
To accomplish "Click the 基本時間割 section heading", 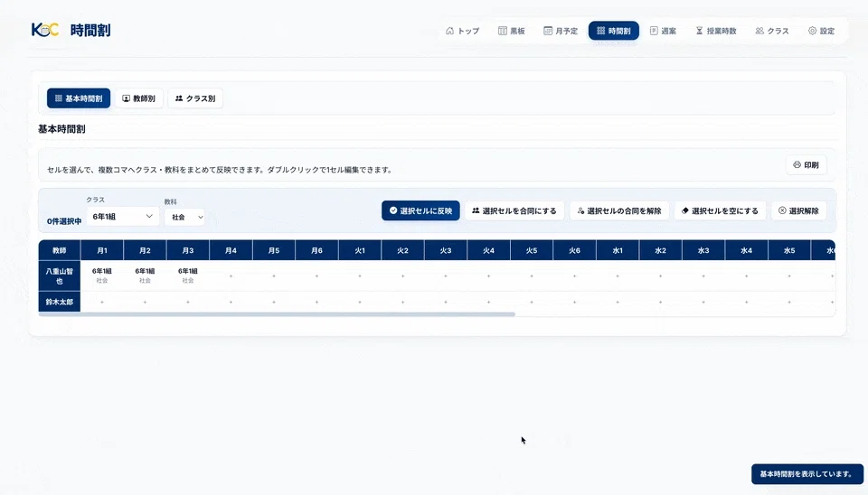I will (x=61, y=129).
